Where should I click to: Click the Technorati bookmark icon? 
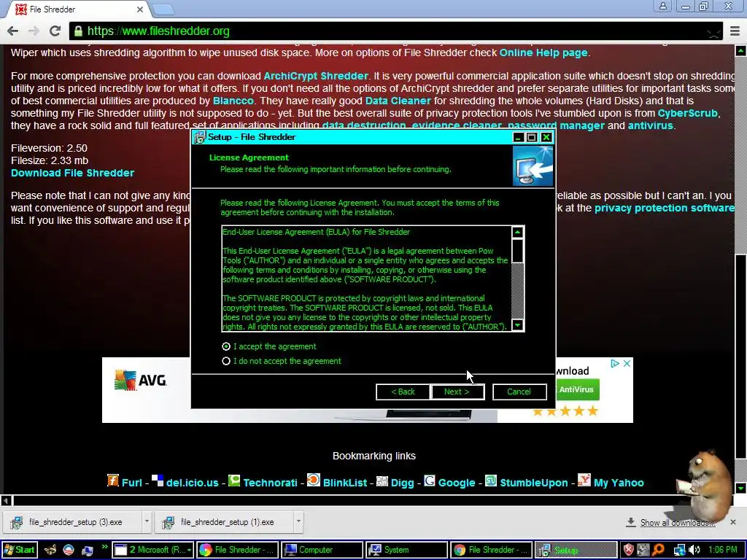[x=234, y=481]
